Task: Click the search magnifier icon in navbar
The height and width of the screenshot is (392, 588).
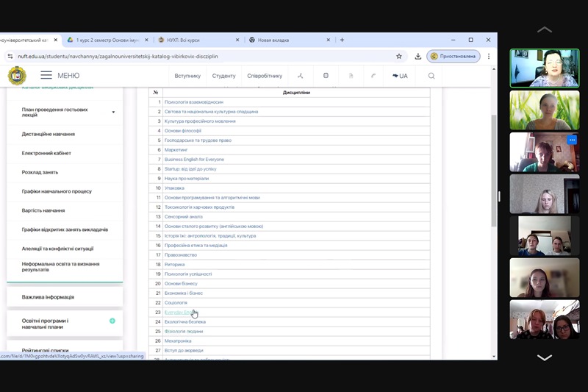Action: click(x=431, y=76)
